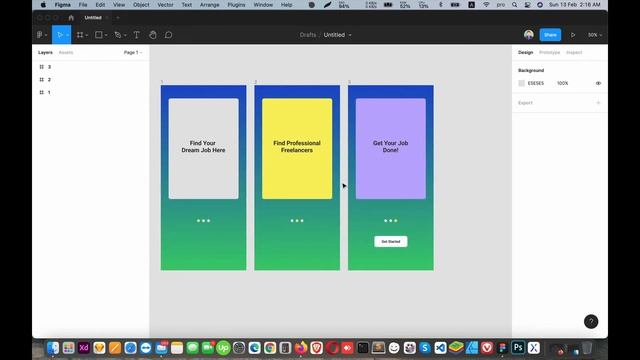Expand the shape tools dropdown arrow
The height and width of the screenshot is (360, 640).
(106, 36)
